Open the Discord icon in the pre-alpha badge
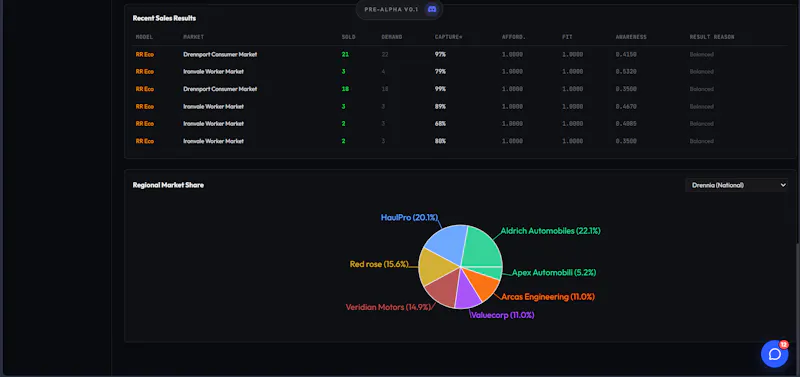The width and height of the screenshot is (800, 377). click(x=432, y=9)
